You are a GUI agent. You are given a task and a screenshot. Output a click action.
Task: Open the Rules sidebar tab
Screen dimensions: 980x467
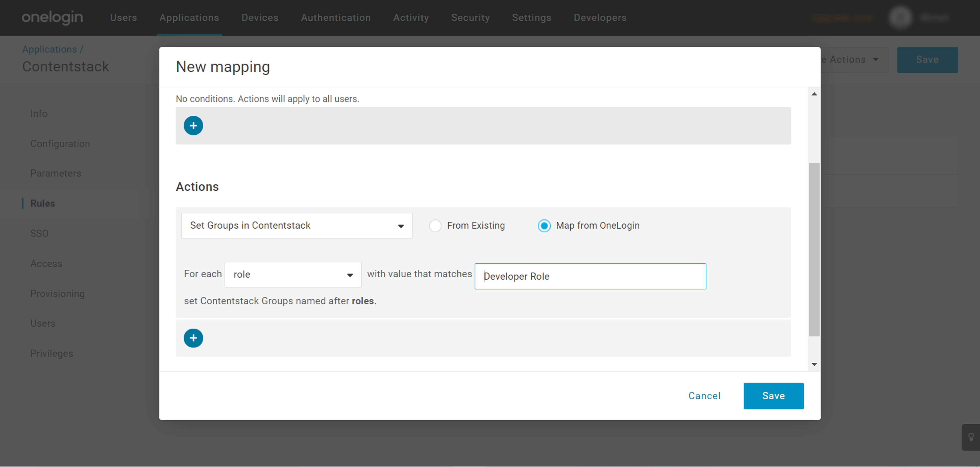point(43,203)
